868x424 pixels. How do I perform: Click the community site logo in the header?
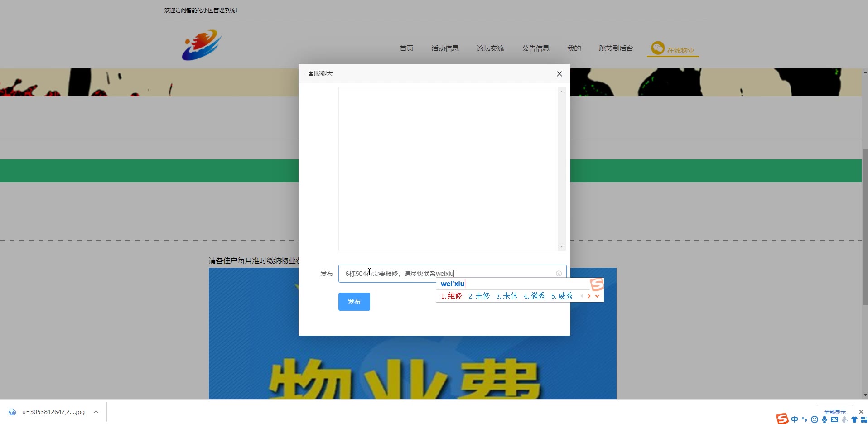tap(202, 45)
